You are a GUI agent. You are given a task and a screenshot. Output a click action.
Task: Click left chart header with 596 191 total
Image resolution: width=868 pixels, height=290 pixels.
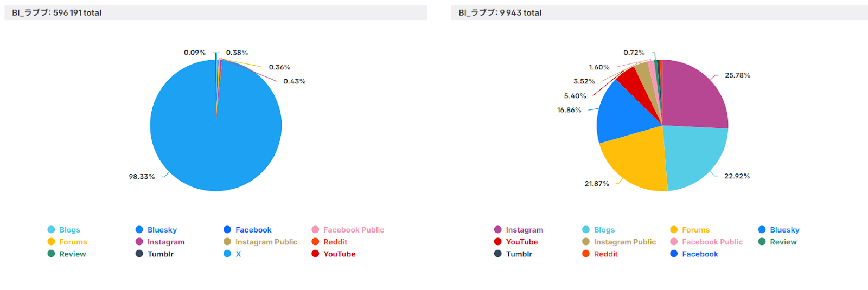216,12
